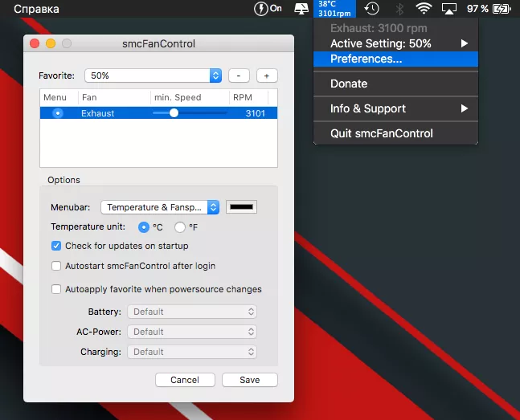Viewport: 520px width, 420px height.
Task: Click the smcFanControl temperature menu bar icon
Action: 334,9
